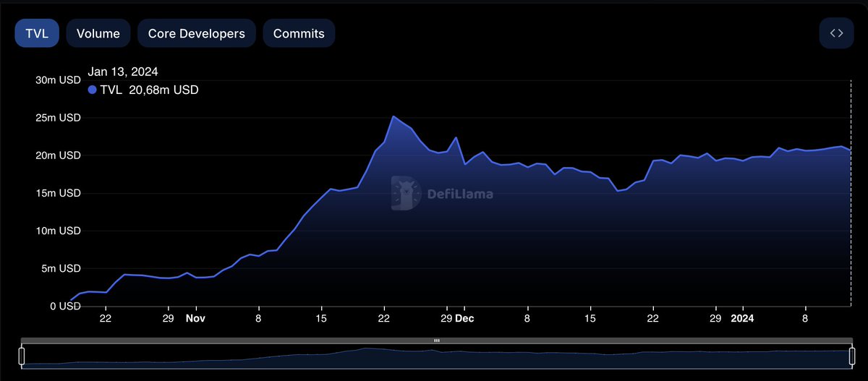Viewport: 868px width, 381px height.
Task: Open the embed code icon button
Action: (x=837, y=33)
